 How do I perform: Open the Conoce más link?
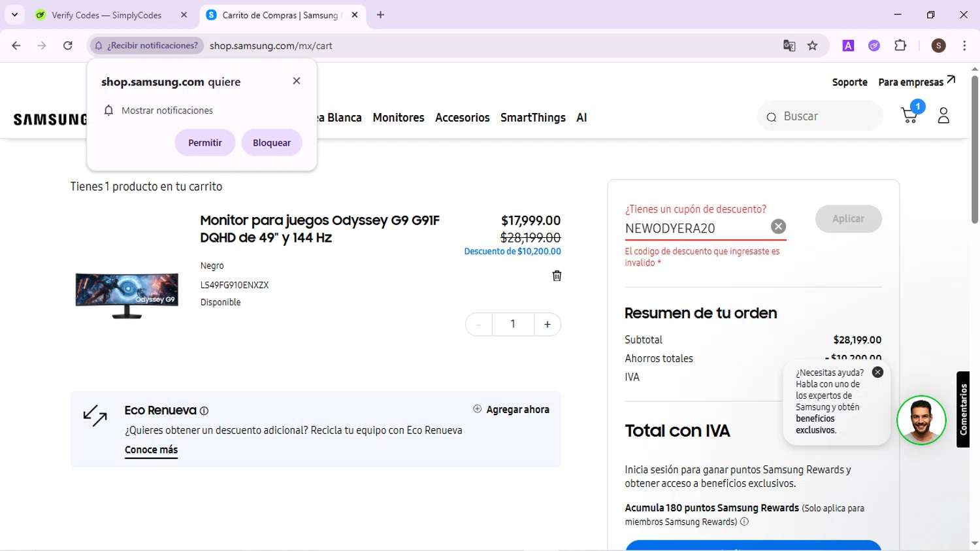pyautogui.click(x=151, y=450)
